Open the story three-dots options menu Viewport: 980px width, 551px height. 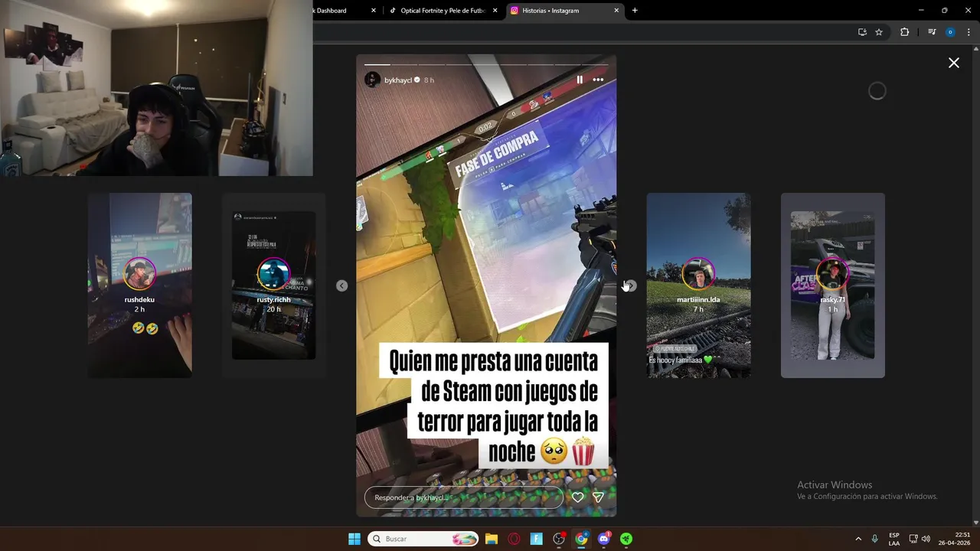click(x=598, y=80)
